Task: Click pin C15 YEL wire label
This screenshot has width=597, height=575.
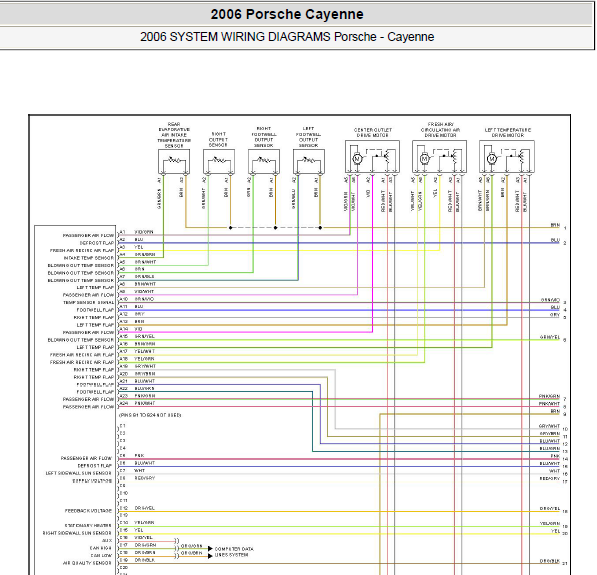Action: point(139,530)
